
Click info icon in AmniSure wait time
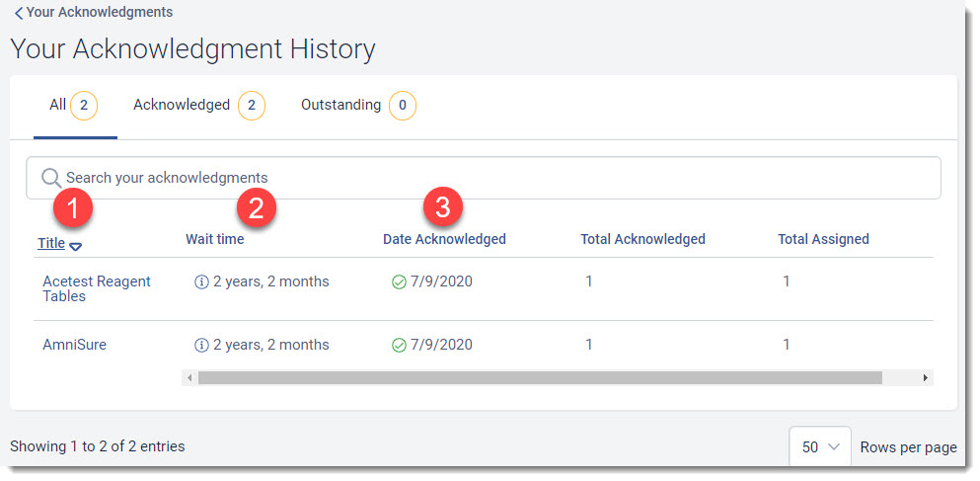(201, 345)
